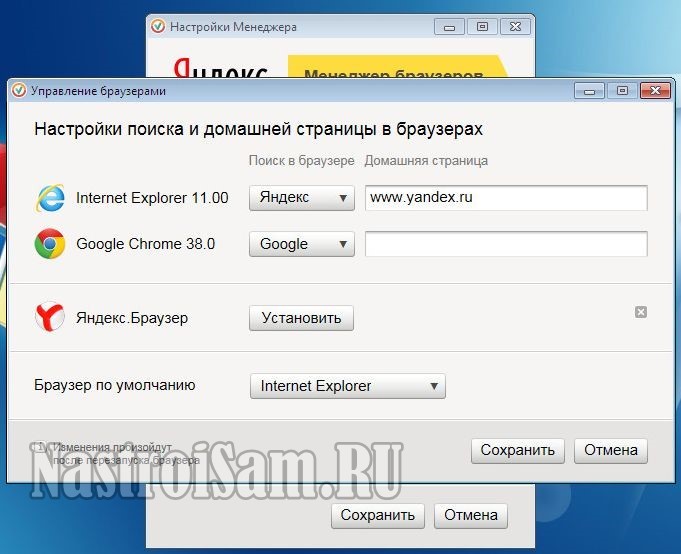This screenshot has width=681, height=554.
Task: Click the Настройки поиска и домашней страницы heading
Action: point(258,129)
